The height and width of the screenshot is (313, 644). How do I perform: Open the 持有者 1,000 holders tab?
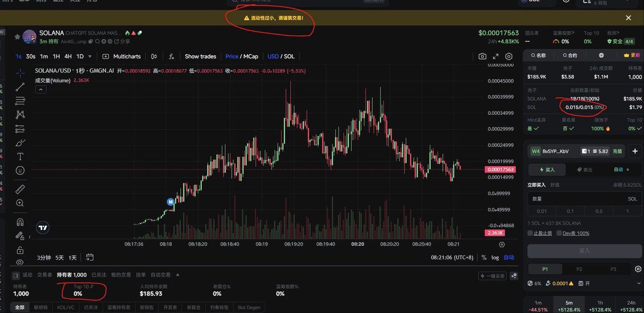71,275
